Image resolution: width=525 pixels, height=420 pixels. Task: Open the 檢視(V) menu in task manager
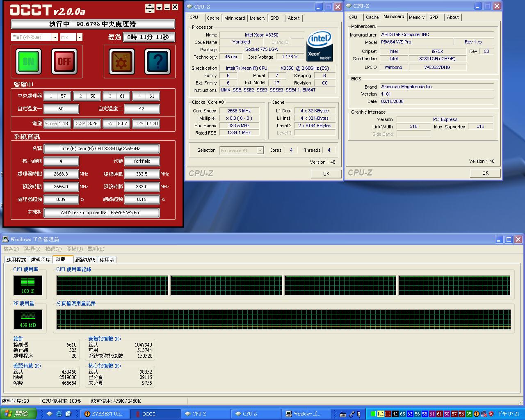(x=53, y=249)
